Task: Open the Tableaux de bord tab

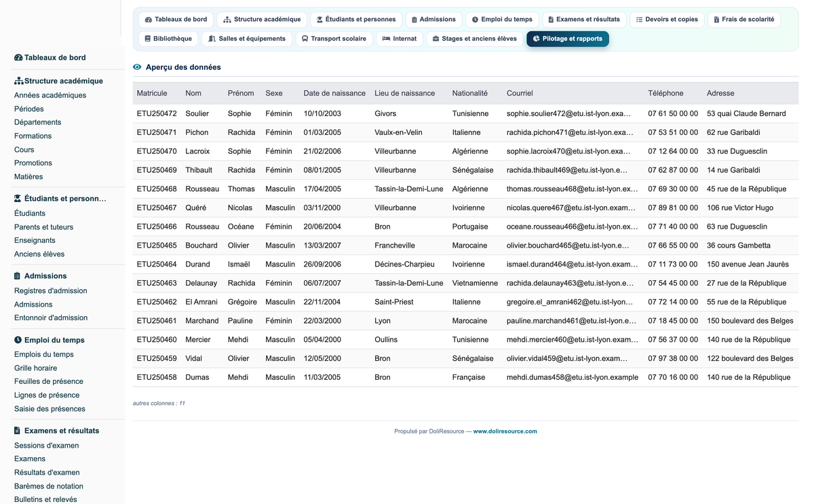Action: click(x=176, y=20)
